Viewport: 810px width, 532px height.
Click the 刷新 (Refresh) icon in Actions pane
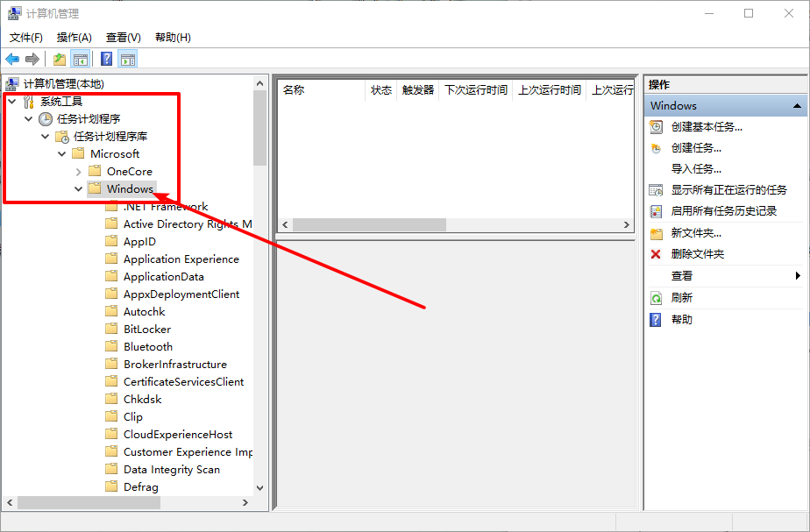click(x=656, y=298)
